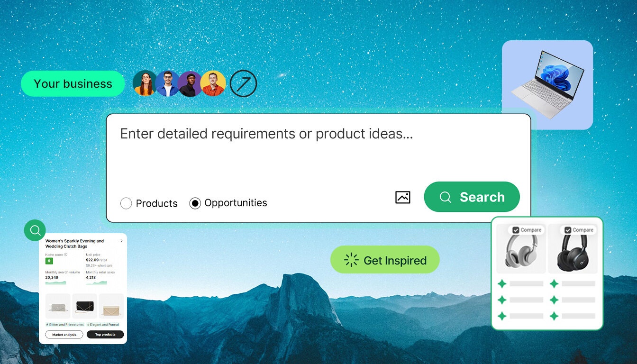Click the top green sparkle under gray headphones
The height and width of the screenshot is (364, 637).
(x=502, y=284)
